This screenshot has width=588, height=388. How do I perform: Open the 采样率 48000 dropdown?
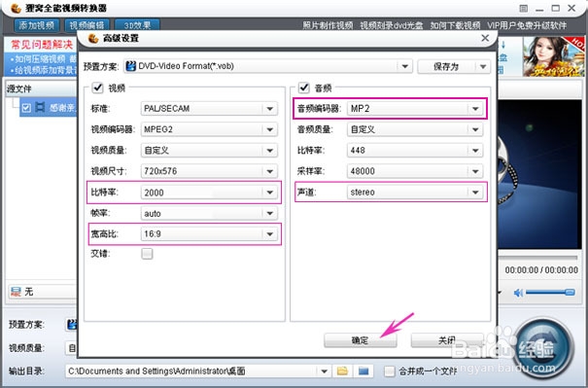point(475,171)
